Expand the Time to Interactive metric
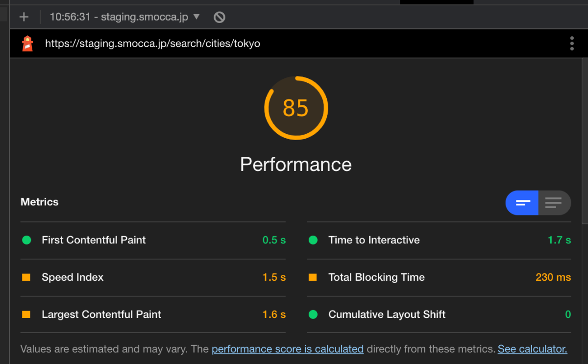 (x=374, y=240)
